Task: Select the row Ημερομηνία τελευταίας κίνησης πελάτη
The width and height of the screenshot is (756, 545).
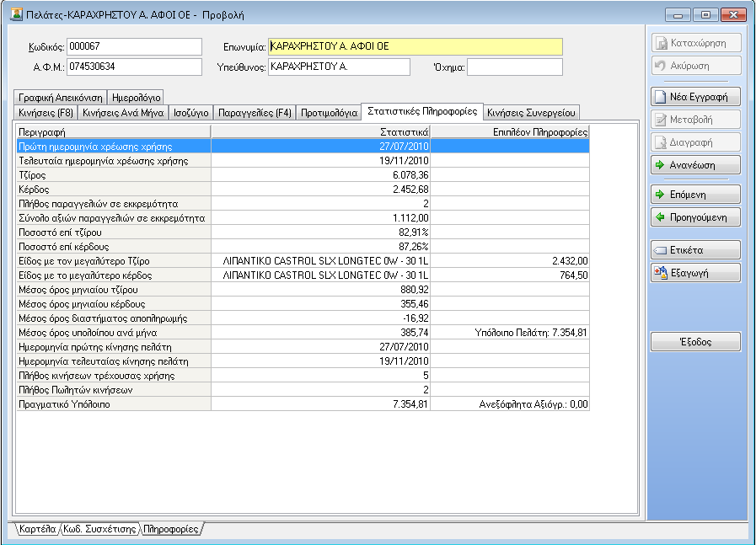Action: (303, 361)
